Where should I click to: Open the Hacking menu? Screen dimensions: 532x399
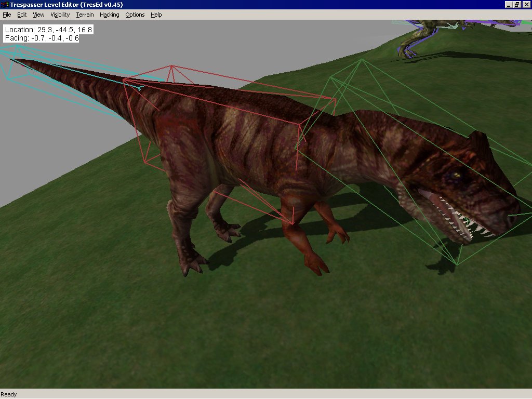click(x=109, y=15)
